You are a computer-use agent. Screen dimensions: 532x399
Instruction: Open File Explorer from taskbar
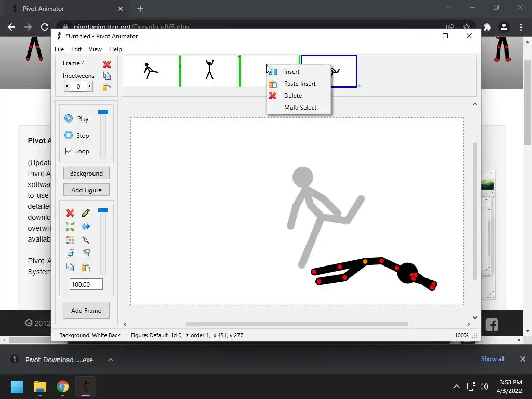click(x=39, y=387)
